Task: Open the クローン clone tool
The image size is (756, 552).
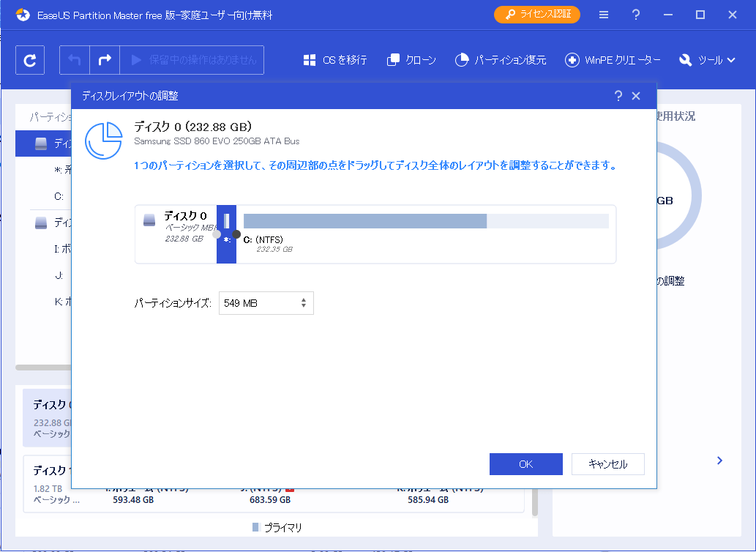Action: pyautogui.click(x=411, y=60)
